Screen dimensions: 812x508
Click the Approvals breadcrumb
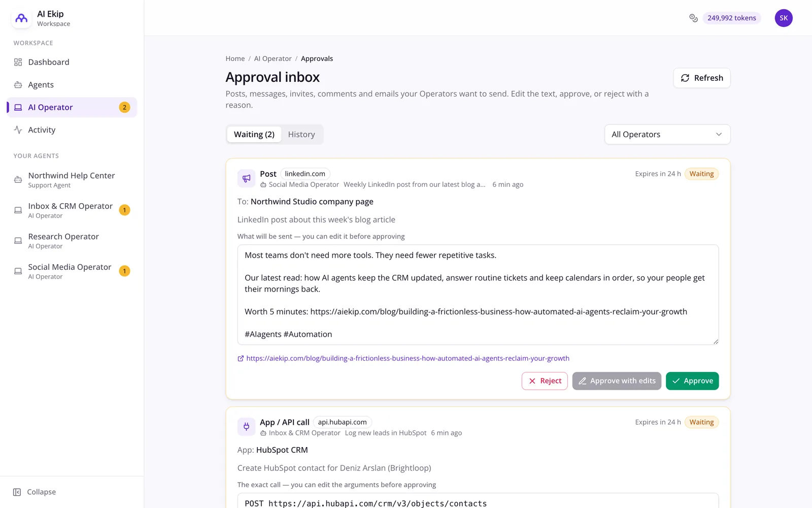pyautogui.click(x=317, y=59)
